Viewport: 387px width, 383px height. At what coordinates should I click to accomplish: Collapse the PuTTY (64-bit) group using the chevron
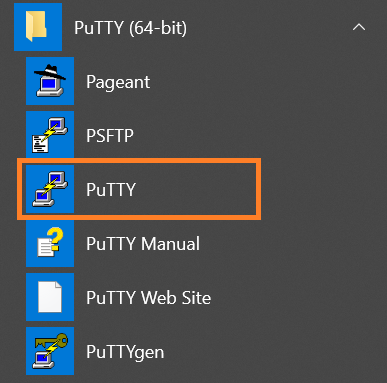359,27
